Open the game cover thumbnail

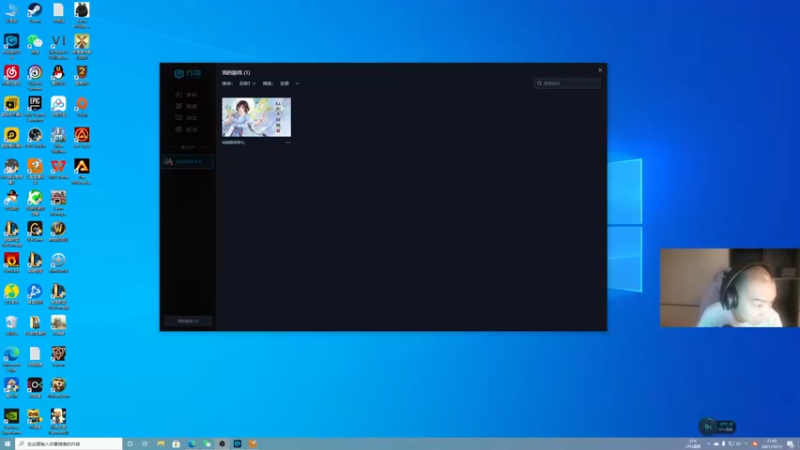[x=256, y=117]
